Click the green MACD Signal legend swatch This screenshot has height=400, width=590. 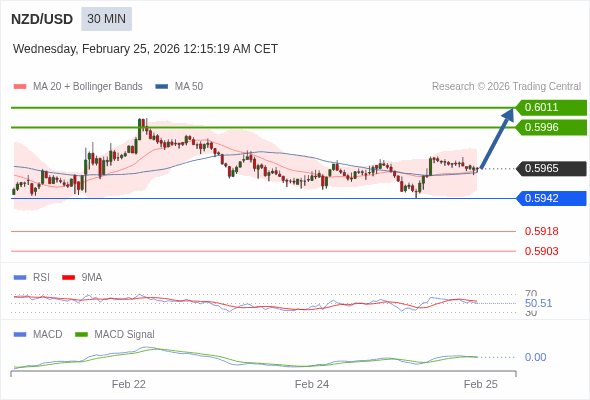click(81, 335)
